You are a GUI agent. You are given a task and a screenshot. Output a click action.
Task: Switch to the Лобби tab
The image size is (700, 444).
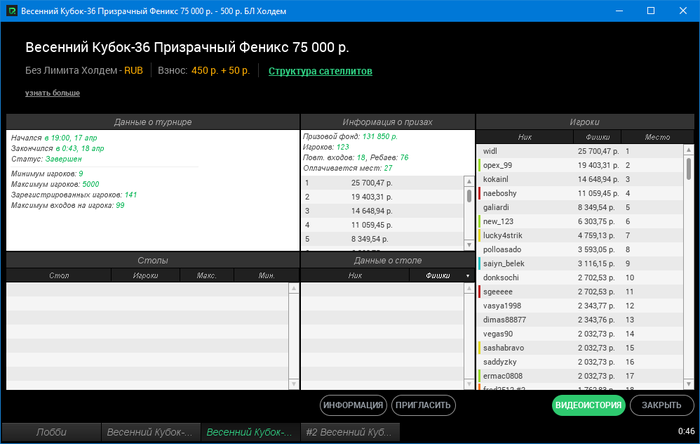51,432
